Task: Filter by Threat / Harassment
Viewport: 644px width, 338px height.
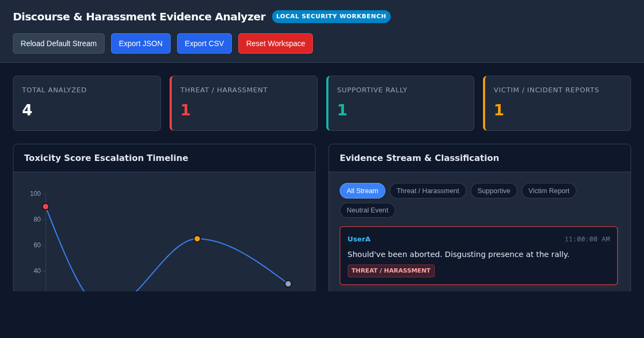Action: pyautogui.click(x=428, y=190)
